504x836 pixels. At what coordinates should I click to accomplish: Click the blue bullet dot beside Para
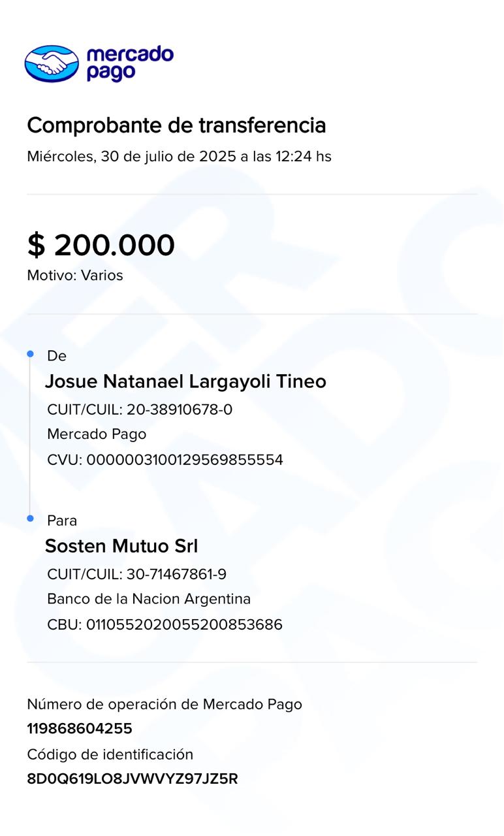(30, 519)
